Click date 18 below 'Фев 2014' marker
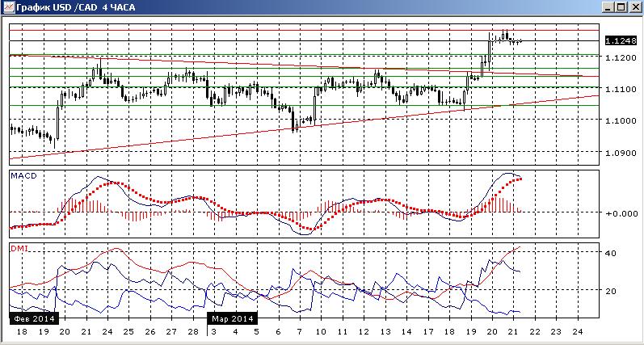This screenshot has width=644, height=345. tap(23, 332)
